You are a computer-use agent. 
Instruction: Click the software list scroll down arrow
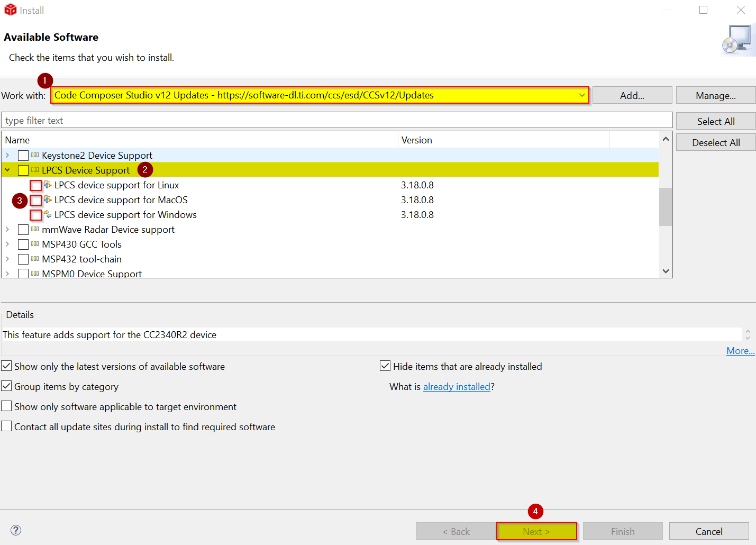[x=666, y=271]
